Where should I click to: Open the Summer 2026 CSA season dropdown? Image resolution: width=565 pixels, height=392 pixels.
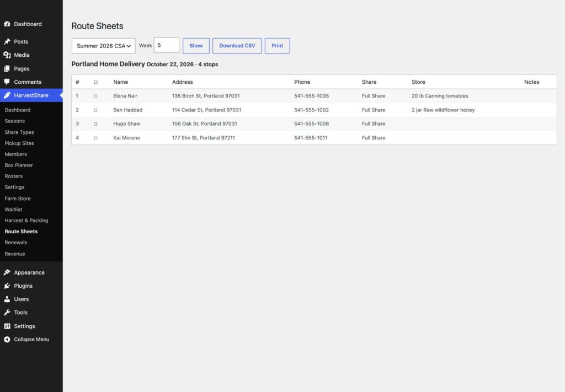click(x=103, y=46)
